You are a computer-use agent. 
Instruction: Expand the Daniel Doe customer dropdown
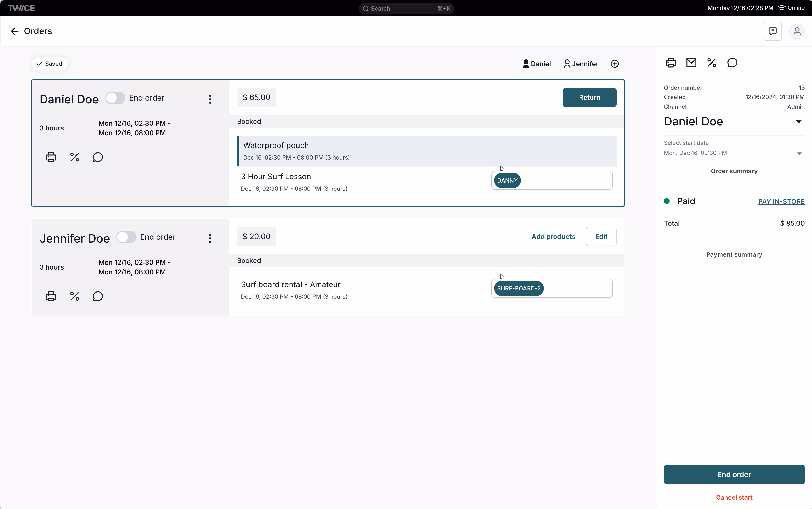point(799,122)
